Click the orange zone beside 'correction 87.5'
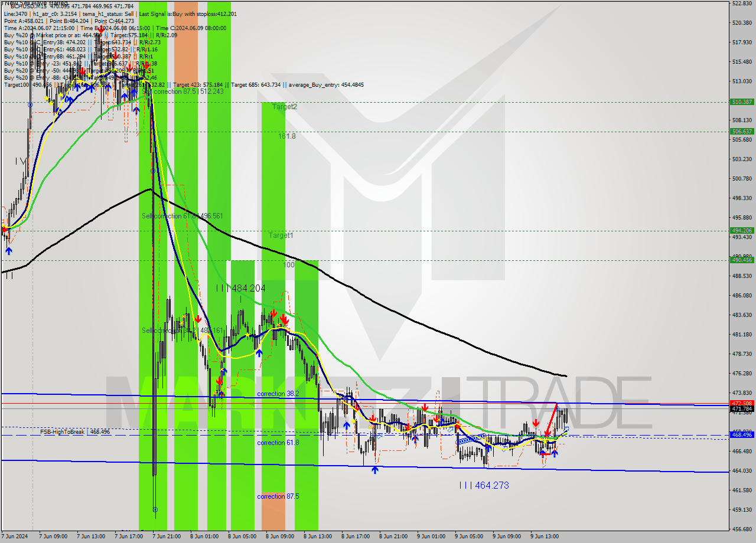 (x=273, y=511)
